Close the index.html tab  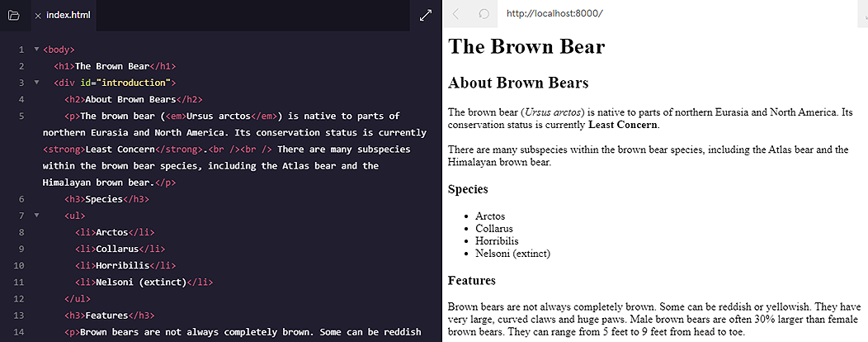pyautogui.click(x=38, y=16)
